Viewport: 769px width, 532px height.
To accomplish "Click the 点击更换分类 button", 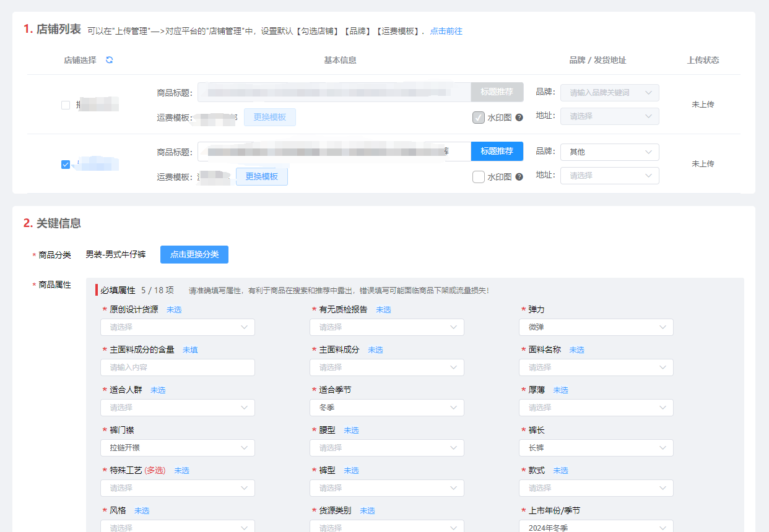I will [194, 254].
